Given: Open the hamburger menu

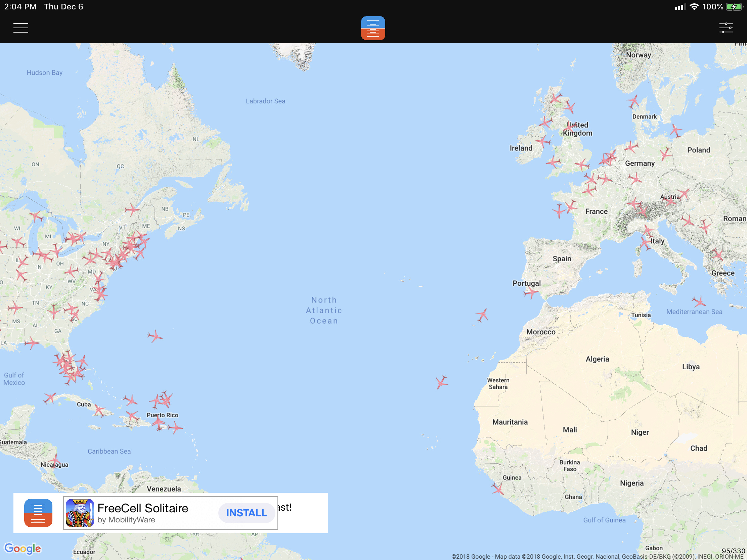Looking at the screenshot, I should click(x=20, y=28).
